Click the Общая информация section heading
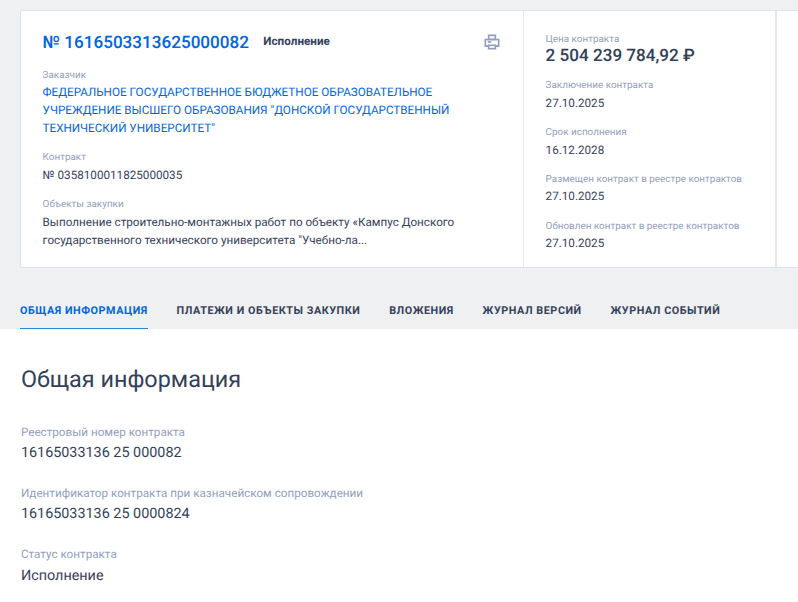This screenshot has height=602, width=798. point(131,379)
